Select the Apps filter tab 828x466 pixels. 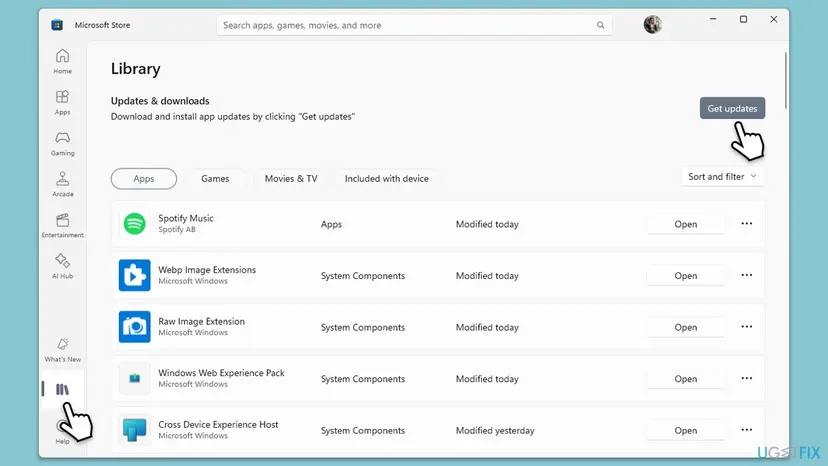point(144,179)
